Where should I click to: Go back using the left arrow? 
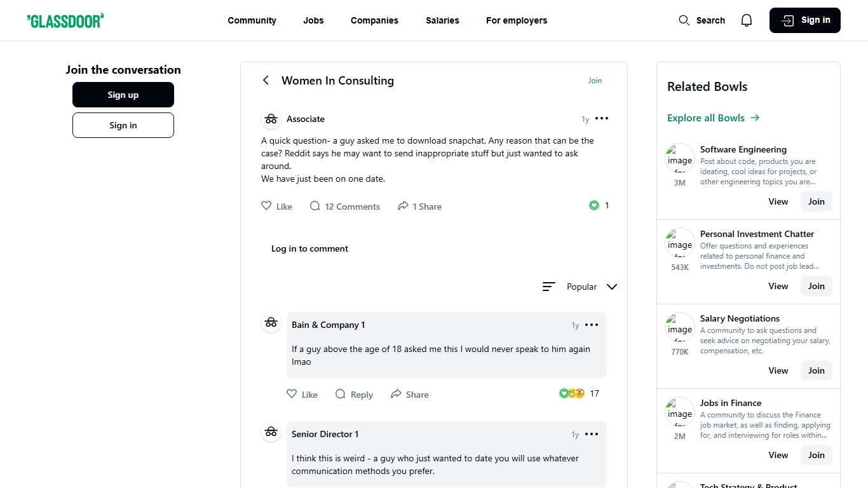point(266,80)
